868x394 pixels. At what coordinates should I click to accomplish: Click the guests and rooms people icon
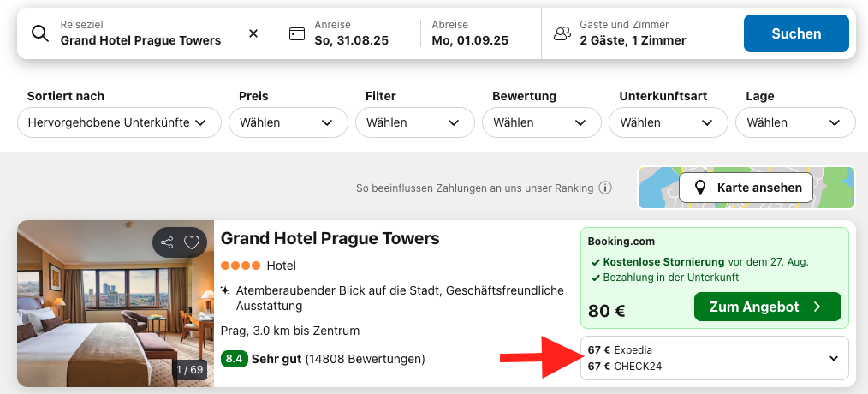562,33
